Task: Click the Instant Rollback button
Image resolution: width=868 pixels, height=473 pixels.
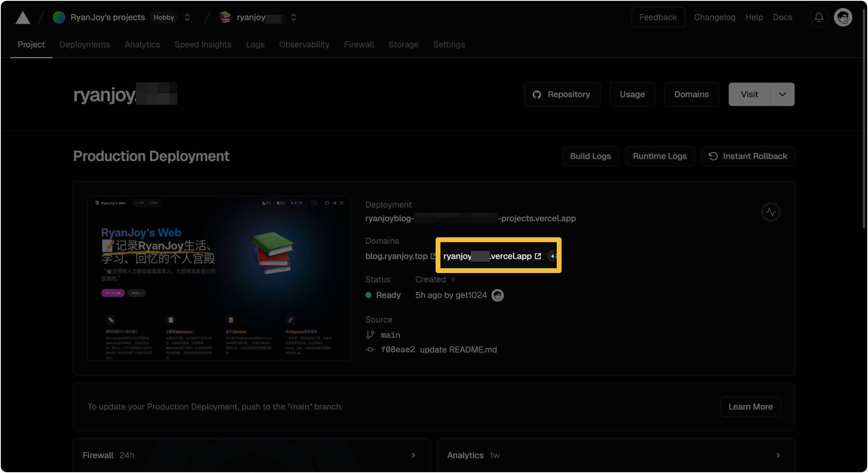Action: (x=748, y=156)
